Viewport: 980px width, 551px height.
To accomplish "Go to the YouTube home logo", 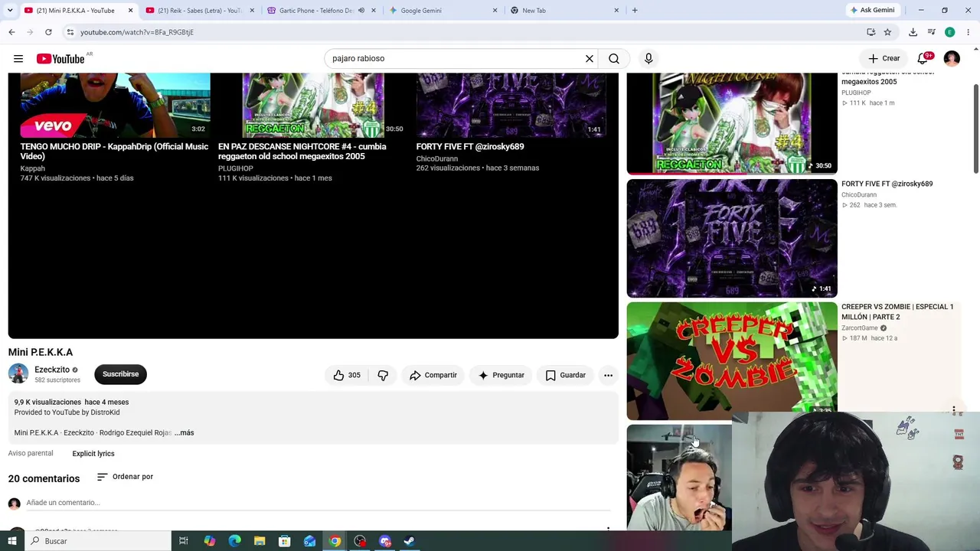I will coord(60,59).
